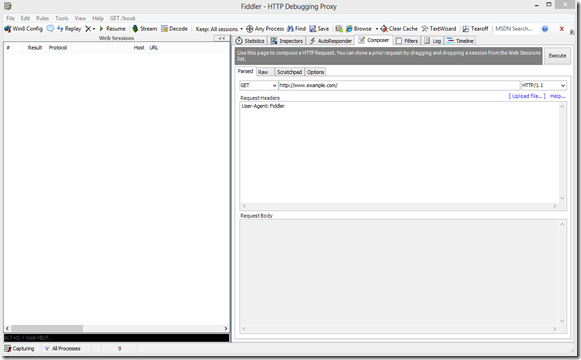Toggle the Decode toolbar icon
The height and width of the screenshot is (360, 581).
[x=165, y=29]
